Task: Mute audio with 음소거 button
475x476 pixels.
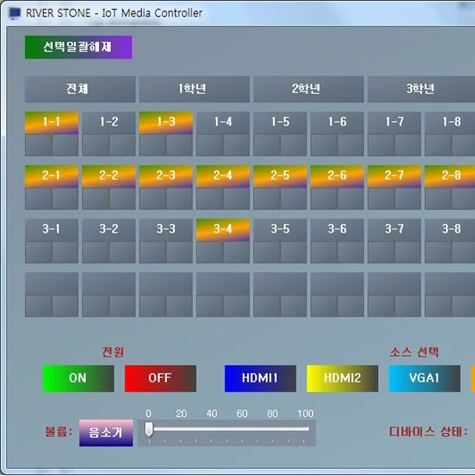Action: [x=106, y=433]
